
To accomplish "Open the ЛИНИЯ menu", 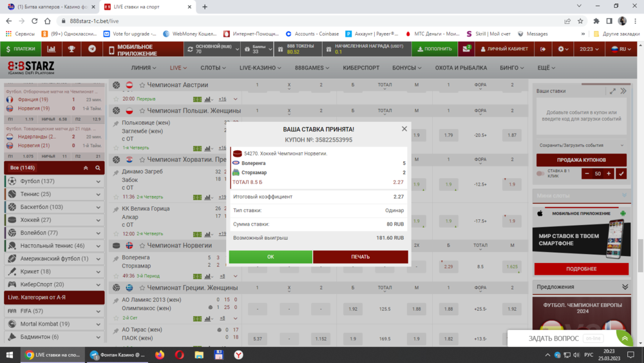I will coord(144,68).
